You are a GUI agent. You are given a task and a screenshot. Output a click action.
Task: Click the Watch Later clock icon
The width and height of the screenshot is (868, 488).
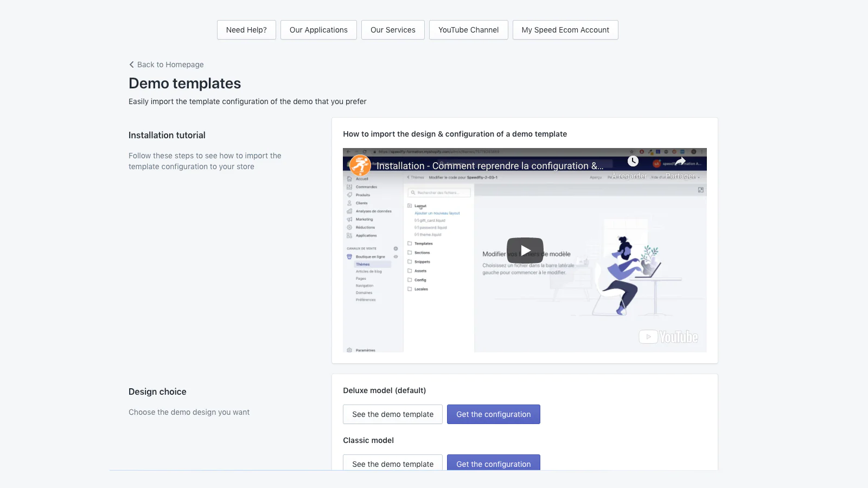click(x=633, y=161)
